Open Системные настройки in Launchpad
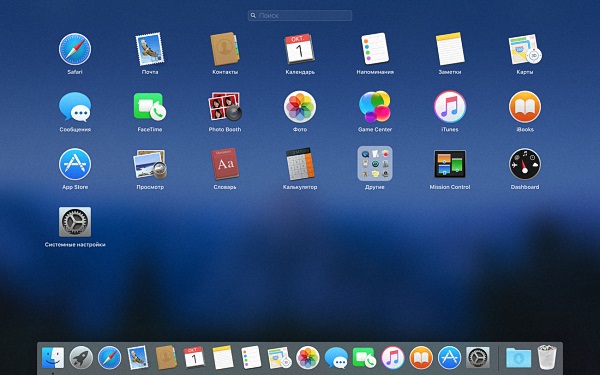 (75, 222)
